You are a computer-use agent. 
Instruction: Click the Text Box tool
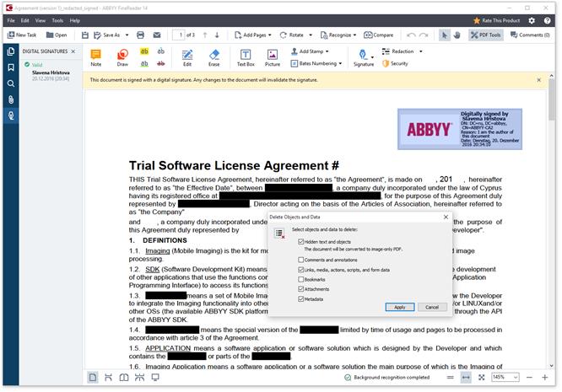246,56
